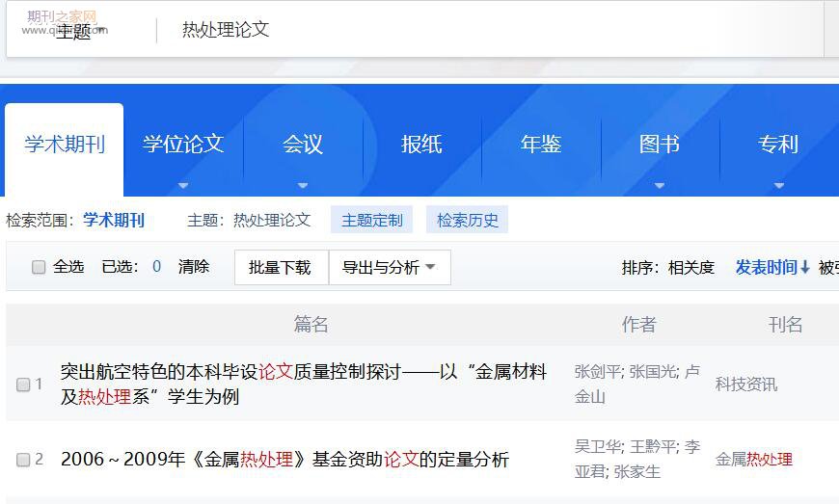
Task: Switch to the 报纸 tab
Action: pyautogui.click(x=421, y=145)
